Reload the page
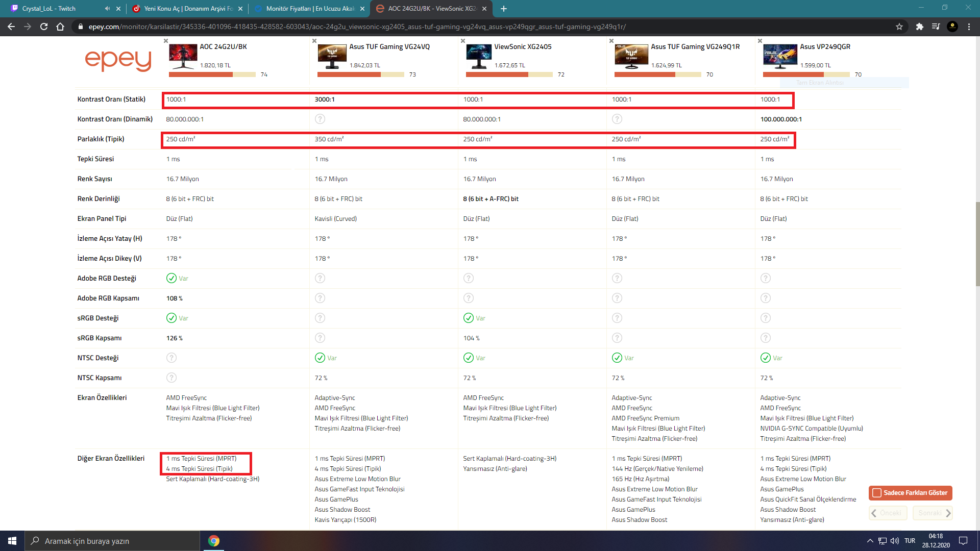The width and height of the screenshot is (980, 551). pos(44,27)
